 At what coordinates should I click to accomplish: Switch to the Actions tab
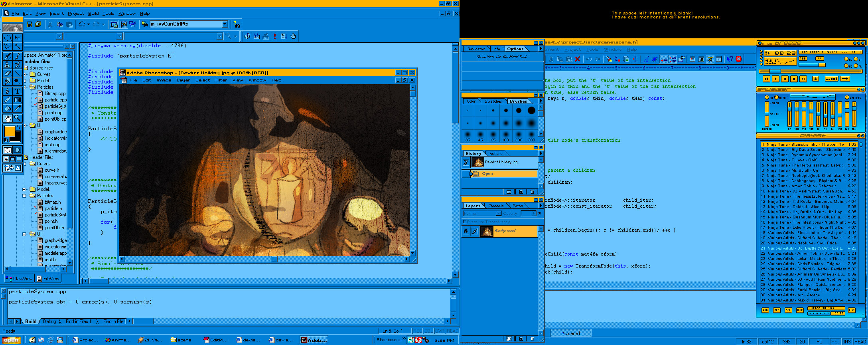click(x=496, y=154)
